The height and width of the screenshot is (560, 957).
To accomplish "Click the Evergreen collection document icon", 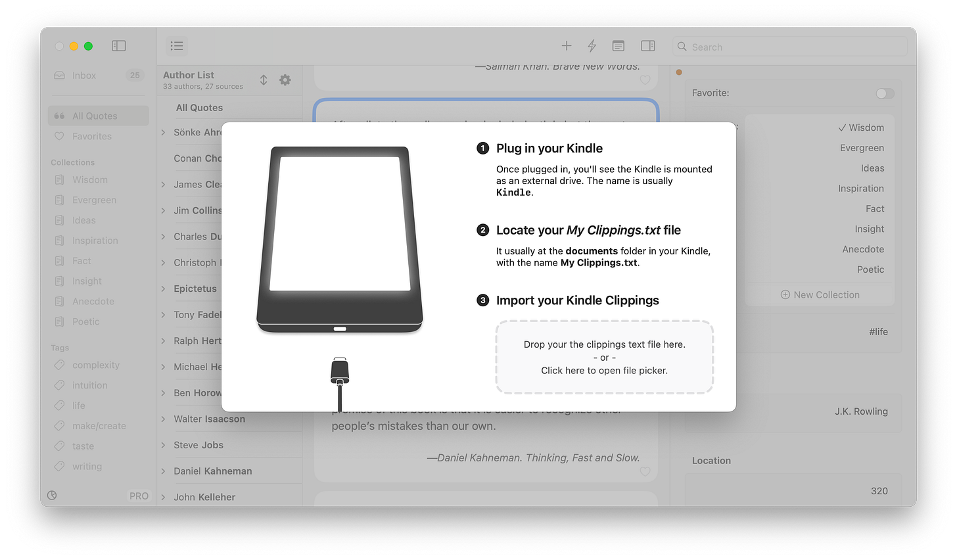I will point(59,200).
